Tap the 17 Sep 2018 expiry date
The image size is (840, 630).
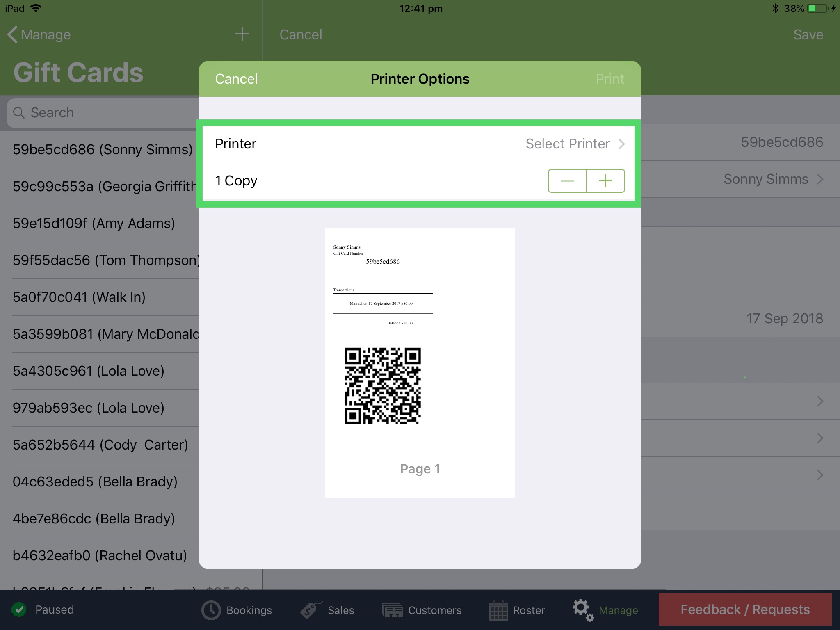tap(785, 319)
